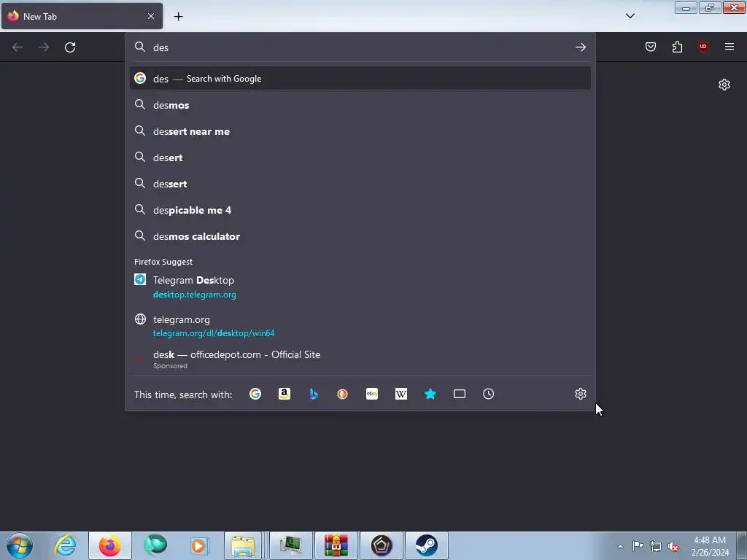
Task: Search this time with Amazon icon
Action: point(285,394)
